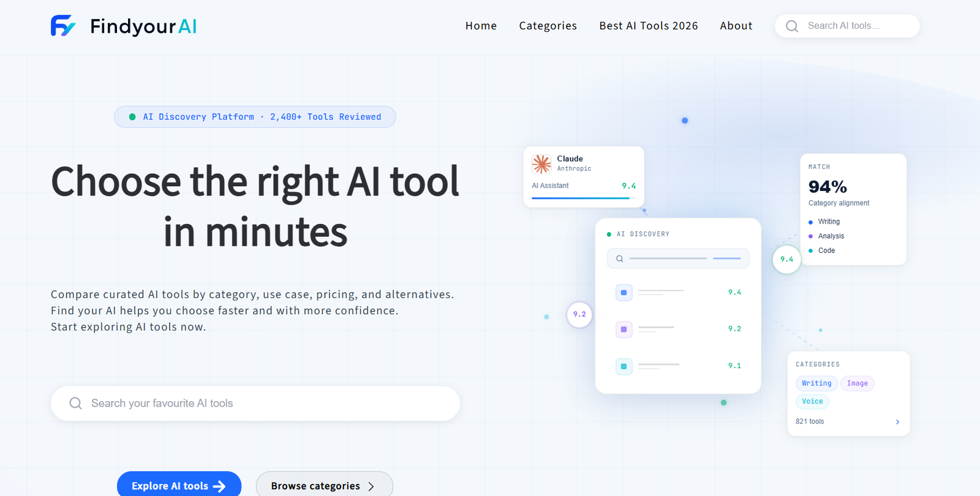Select the Image category tag
This screenshot has width=980, height=496.
point(857,383)
